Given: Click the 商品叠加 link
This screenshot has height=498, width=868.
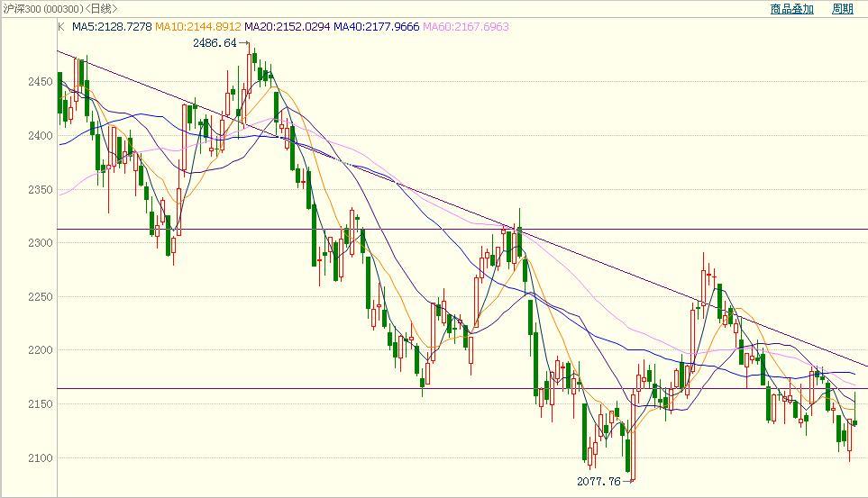Looking at the screenshot, I should (x=791, y=9).
